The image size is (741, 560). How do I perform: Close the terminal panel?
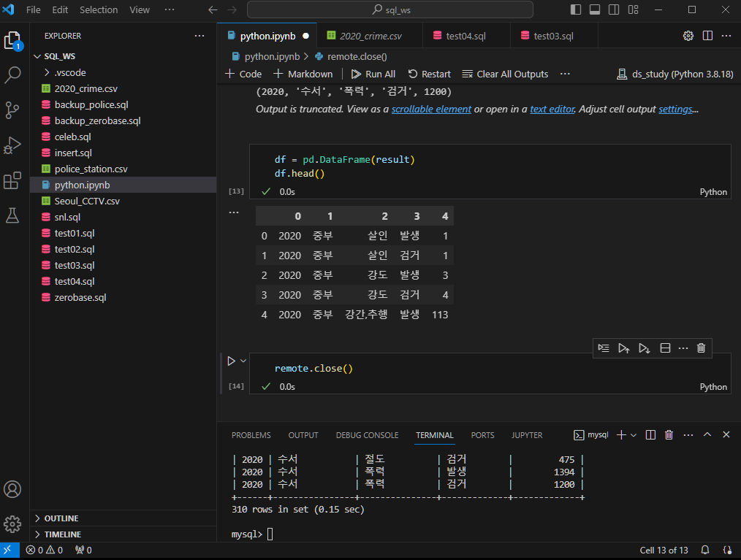click(x=726, y=435)
